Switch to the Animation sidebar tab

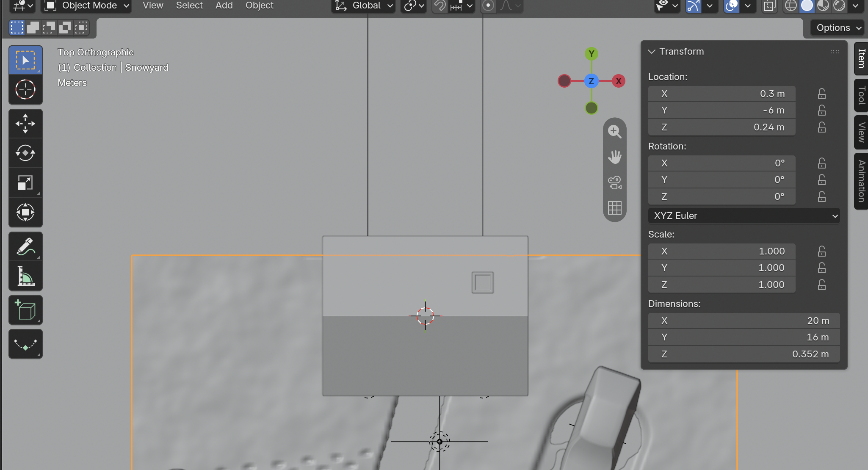coord(861,181)
